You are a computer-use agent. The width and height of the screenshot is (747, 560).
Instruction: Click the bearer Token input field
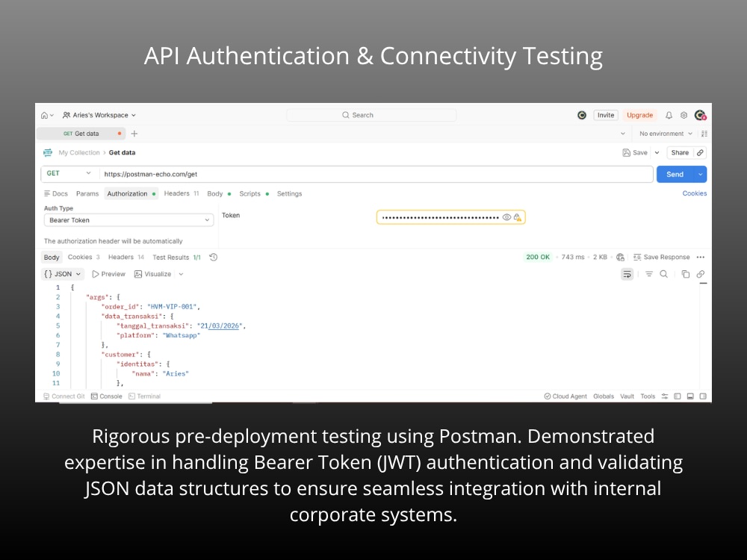pyautogui.click(x=450, y=217)
